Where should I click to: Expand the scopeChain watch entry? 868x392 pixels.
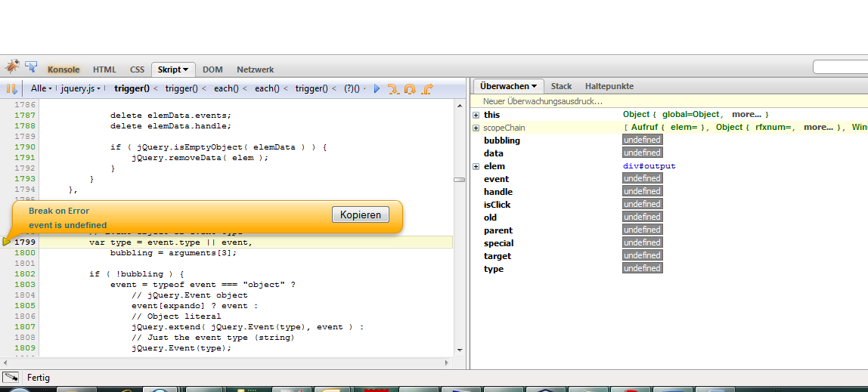coord(476,128)
